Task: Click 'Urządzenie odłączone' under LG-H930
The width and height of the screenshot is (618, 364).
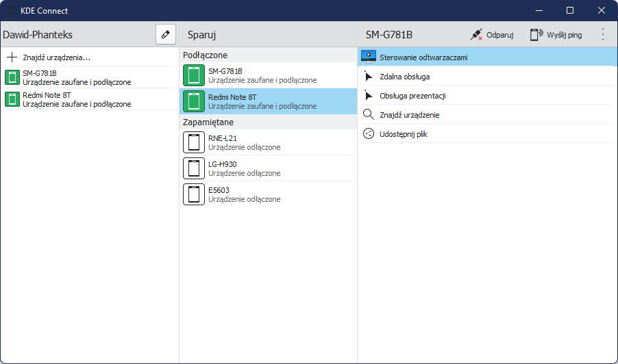Action: pos(245,173)
